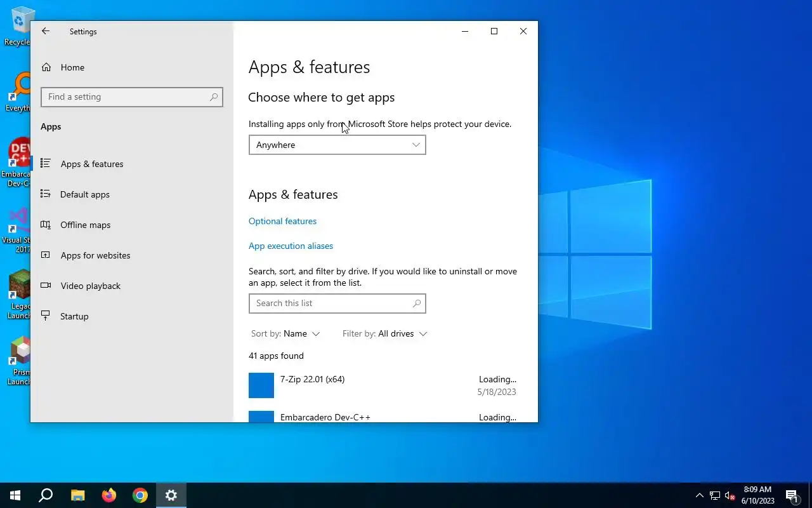Image resolution: width=812 pixels, height=508 pixels.
Task: Open File Explorer from taskbar
Action: pos(77,495)
